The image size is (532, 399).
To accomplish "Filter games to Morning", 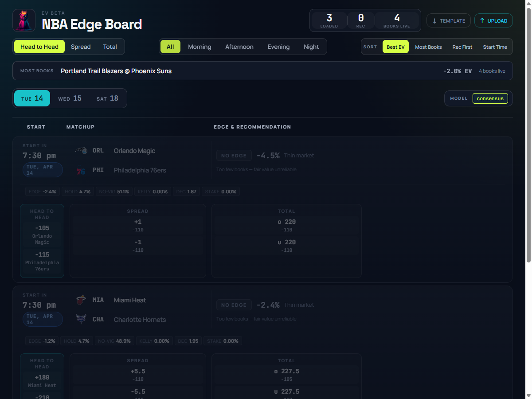I will point(199,47).
